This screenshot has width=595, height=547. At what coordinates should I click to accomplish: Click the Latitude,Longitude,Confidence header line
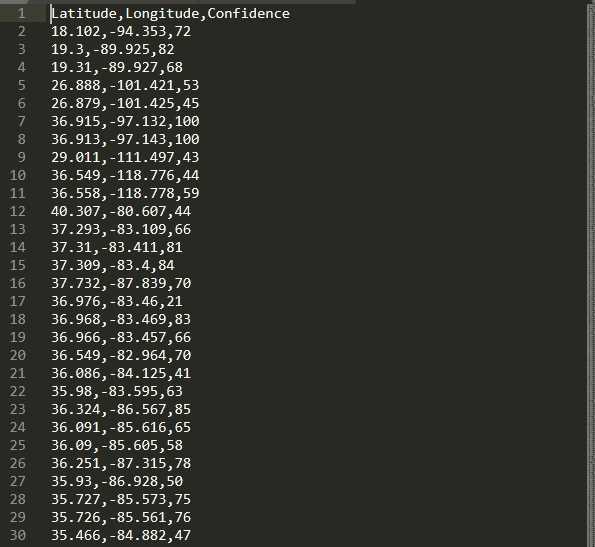pos(170,14)
